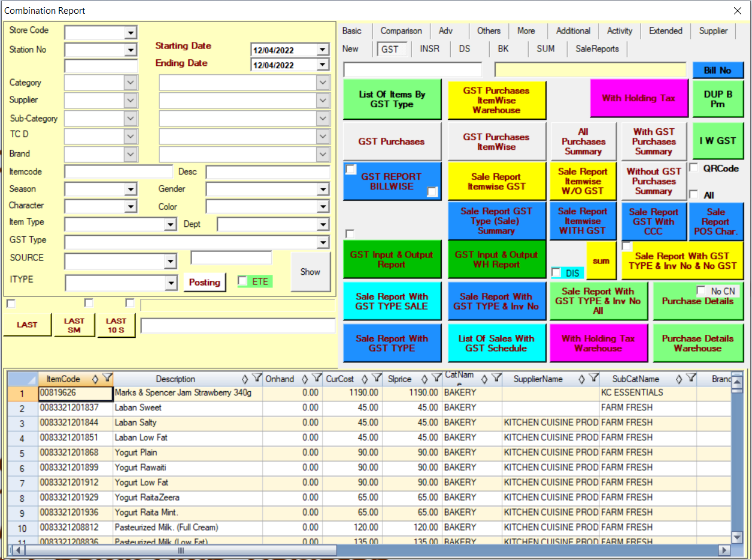Click the filter icon in Description column header

click(256, 378)
